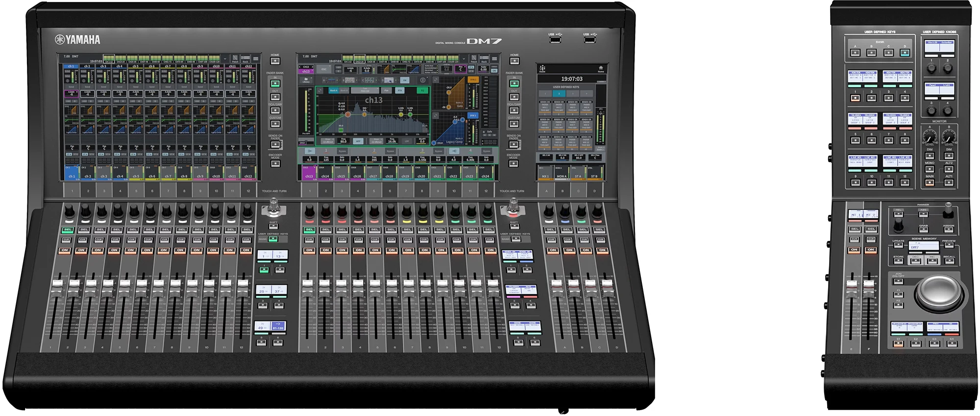The height and width of the screenshot is (416, 980).
Task: Touch the encoder knob above left channel 1
Action: pyautogui.click(x=69, y=210)
